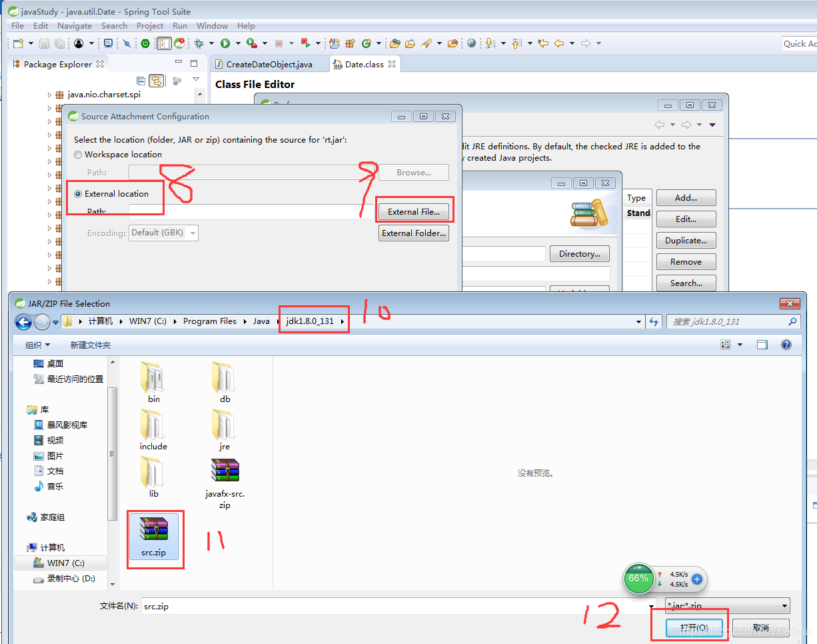Switch to CreateDateObject.java tab

tap(269, 64)
